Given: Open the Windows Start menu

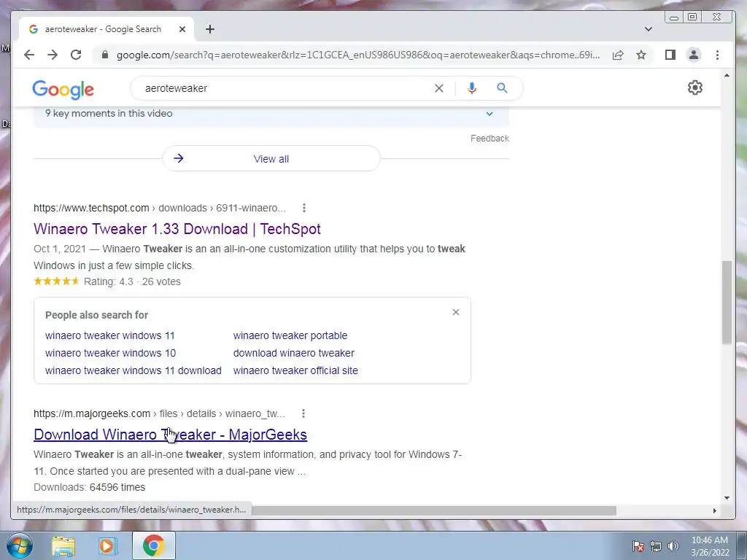Looking at the screenshot, I should (x=19, y=545).
